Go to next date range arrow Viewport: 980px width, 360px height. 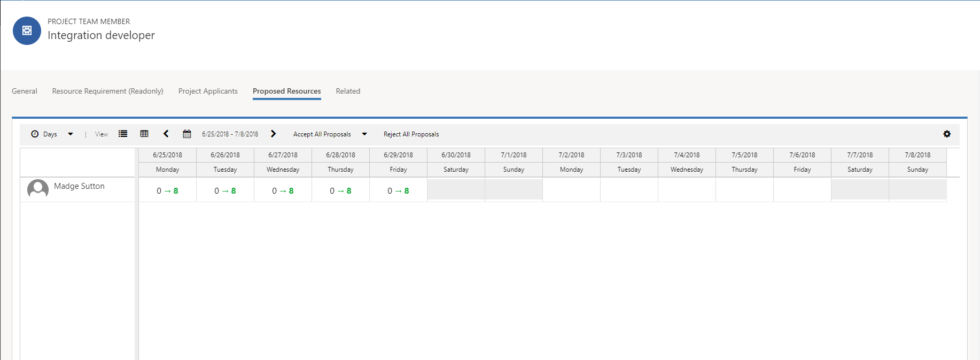click(273, 134)
